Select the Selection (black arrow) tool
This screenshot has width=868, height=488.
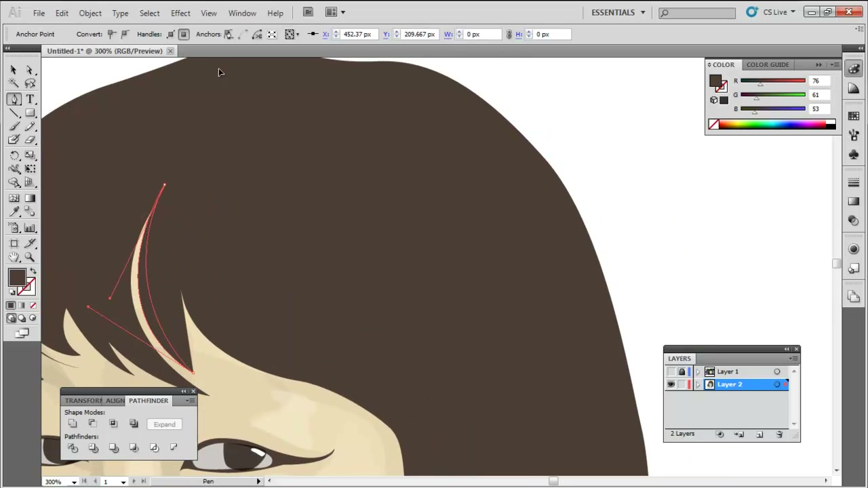click(14, 70)
